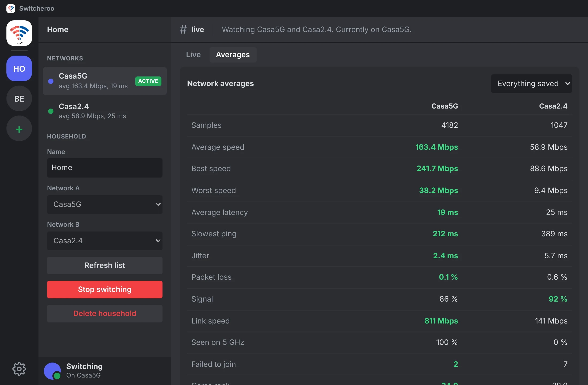Viewport: 588px width, 385px height.
Task: Click the Packet loss row label
Action: coord(211,277)
